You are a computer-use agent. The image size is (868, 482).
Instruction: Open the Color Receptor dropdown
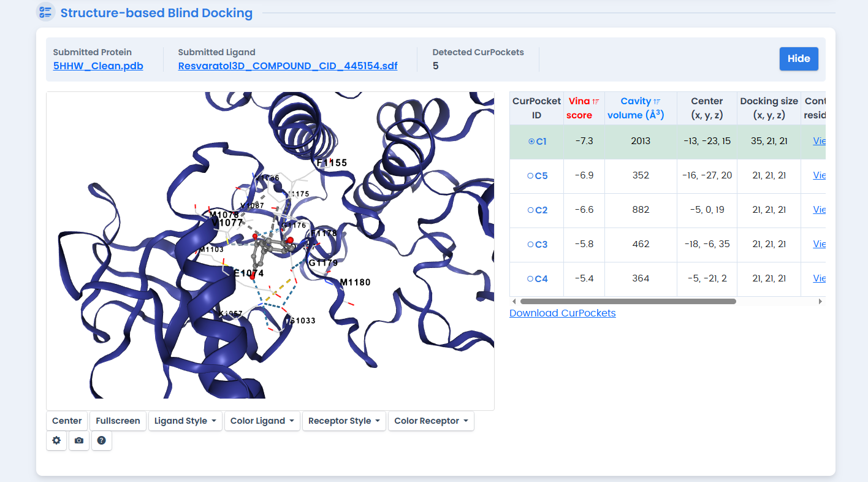pyautogui.click(x=431, y=421)
